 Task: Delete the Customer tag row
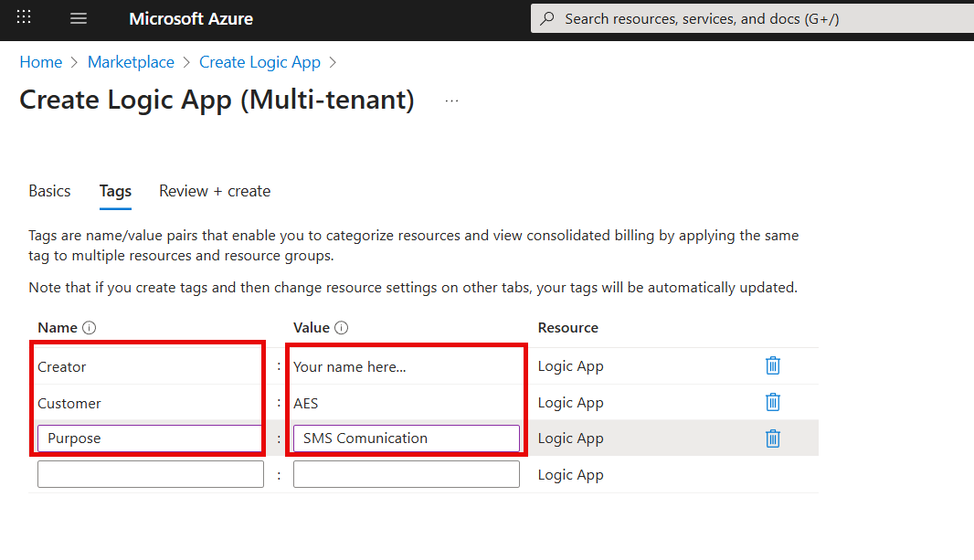pyautogui.click(x=772, y=402)
